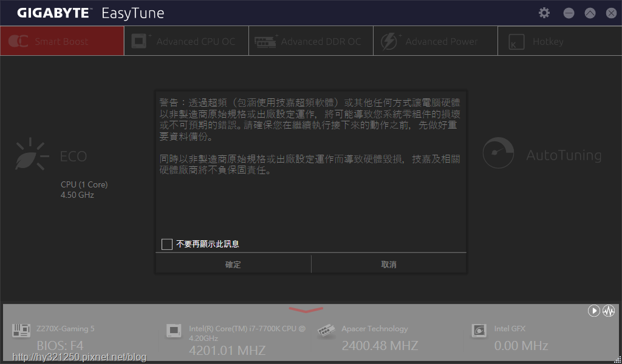Click the 4201.01 MHZ CPU readout
622x364 pixels.
pos(227,350)
